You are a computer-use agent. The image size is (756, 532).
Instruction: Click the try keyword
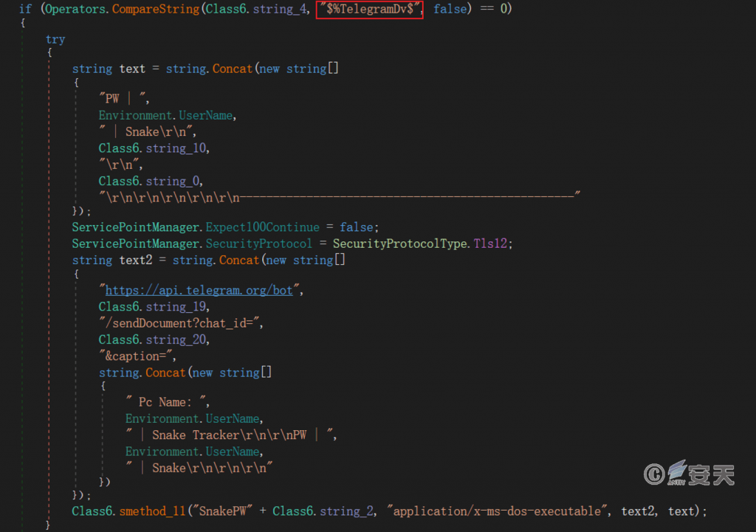point(55,40)
